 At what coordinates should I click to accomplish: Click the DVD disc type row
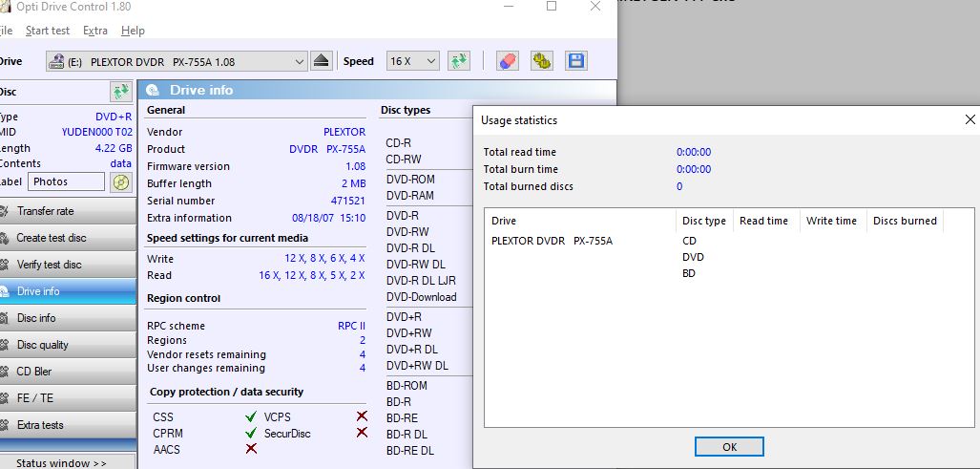coord(693,257)
